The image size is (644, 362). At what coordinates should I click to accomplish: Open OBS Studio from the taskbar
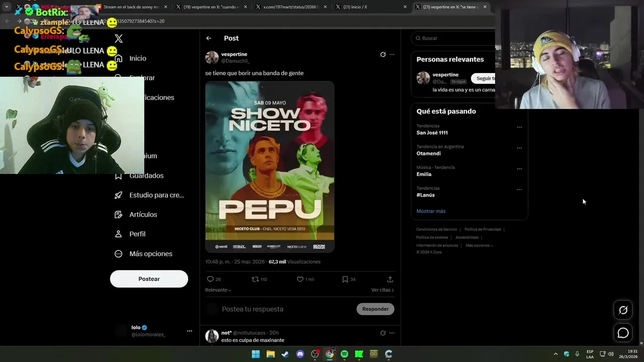tap(315, 354)
